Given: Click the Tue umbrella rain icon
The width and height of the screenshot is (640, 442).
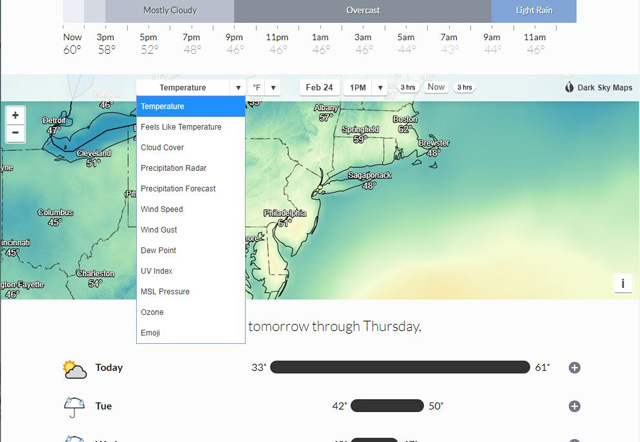Looking at the screenshot, I should click(x=74, y=407).
